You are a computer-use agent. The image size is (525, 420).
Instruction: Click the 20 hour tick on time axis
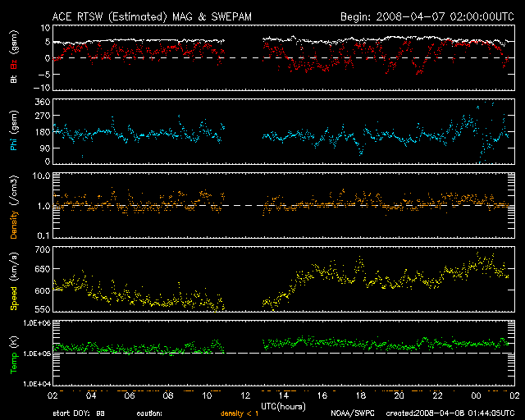[x=398, y=395]
